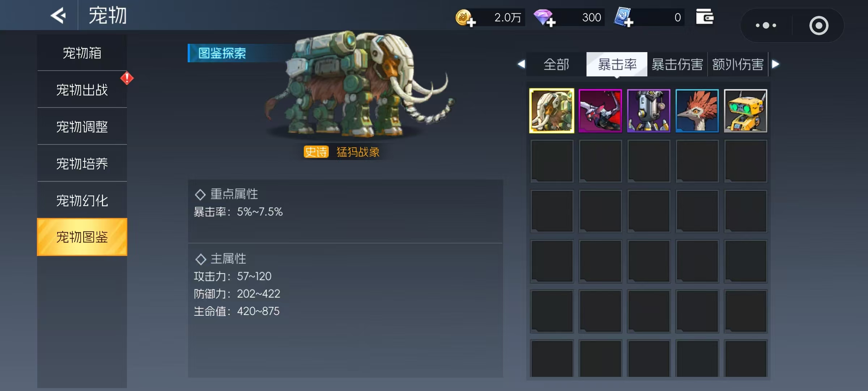Add blue ticket cards via card icon
The width and height of the screenshot is (868, 391).
click(x=624, y=17)
